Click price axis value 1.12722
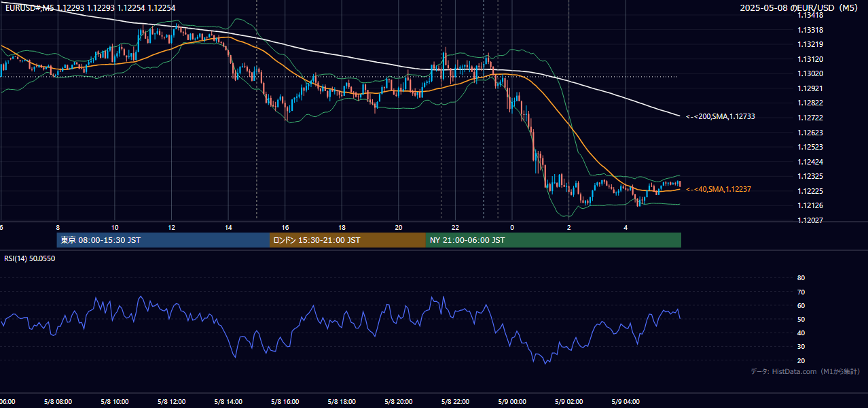Image resolution: width=868 pixels, height=408 pixels. coord(812,118)
